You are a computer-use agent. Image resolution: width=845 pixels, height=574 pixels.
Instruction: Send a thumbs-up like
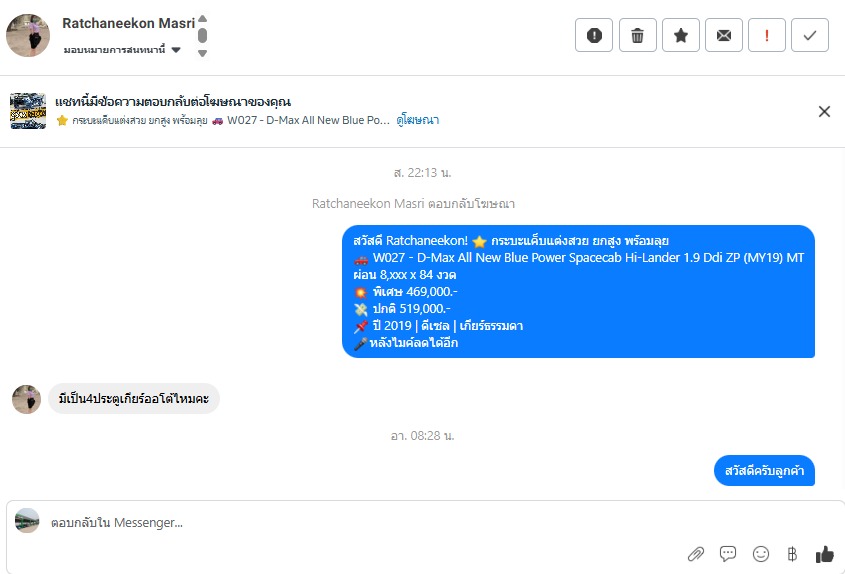click(x=825, y=554)
